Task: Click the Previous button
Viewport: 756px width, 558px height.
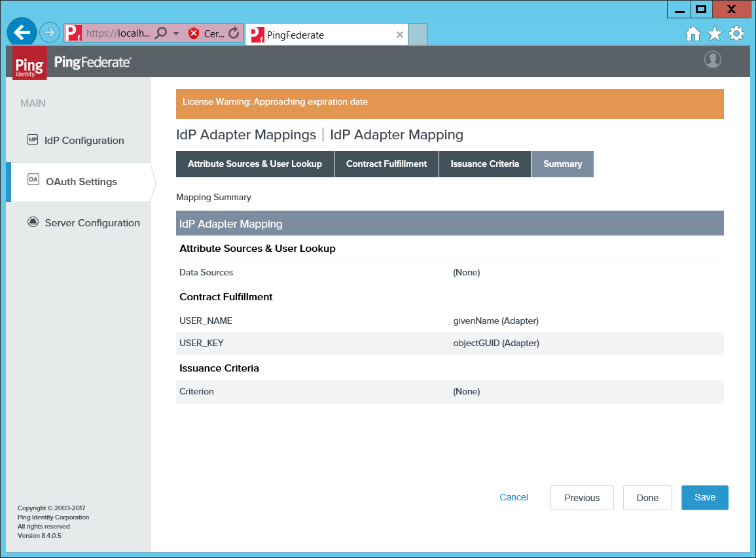Action: click(582, 498)
